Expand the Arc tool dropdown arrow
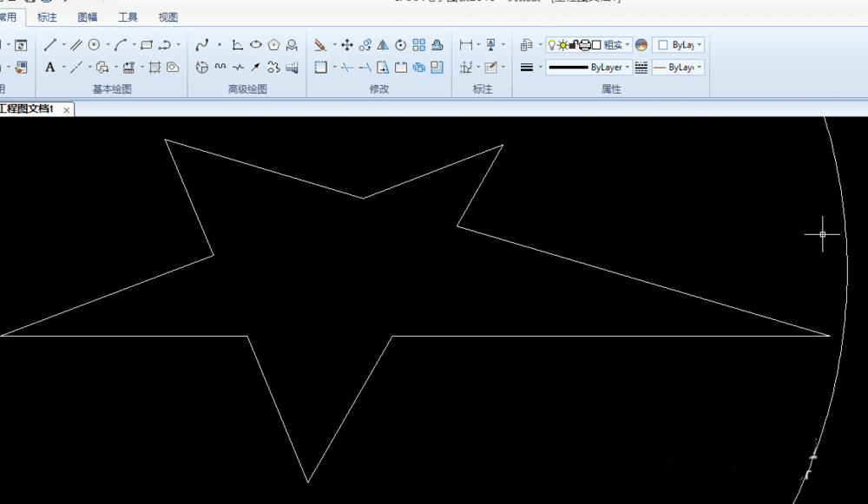868x504 pixels. (134, 45)
